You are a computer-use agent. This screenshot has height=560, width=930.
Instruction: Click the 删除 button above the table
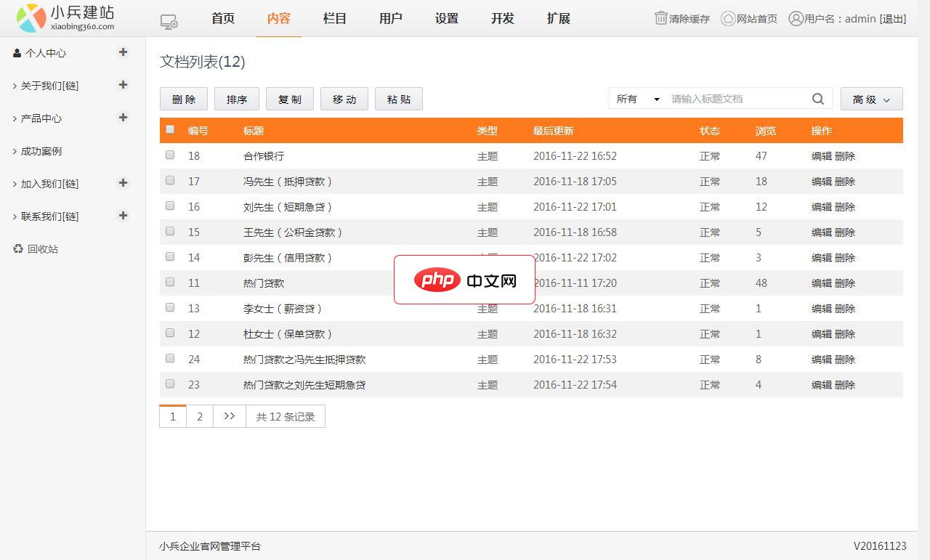tap(184, 100)
